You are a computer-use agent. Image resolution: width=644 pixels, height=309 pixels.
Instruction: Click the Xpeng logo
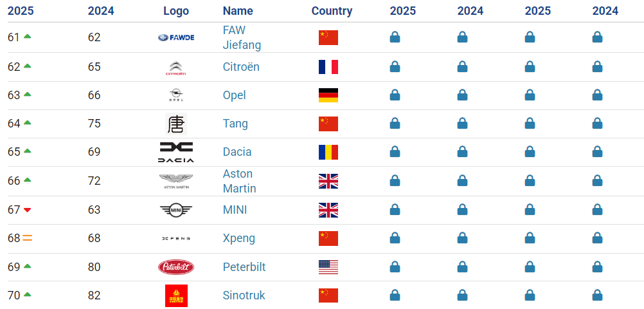coord(176,239)
